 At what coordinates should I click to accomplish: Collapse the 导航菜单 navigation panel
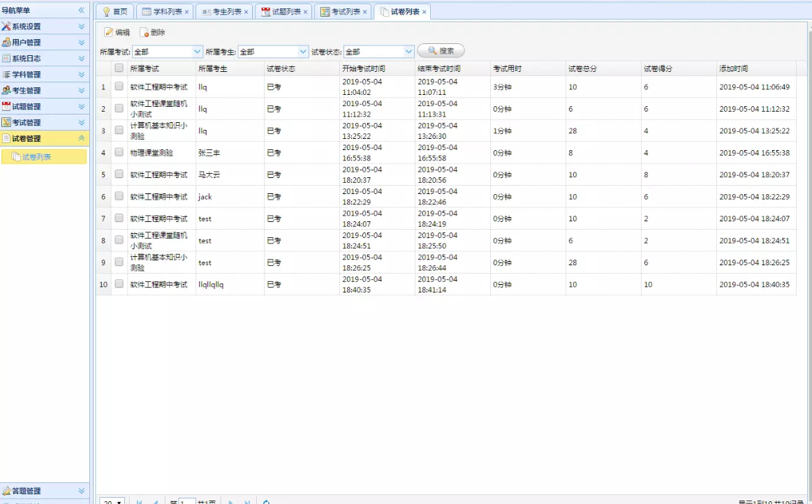(x=81, y=10)
